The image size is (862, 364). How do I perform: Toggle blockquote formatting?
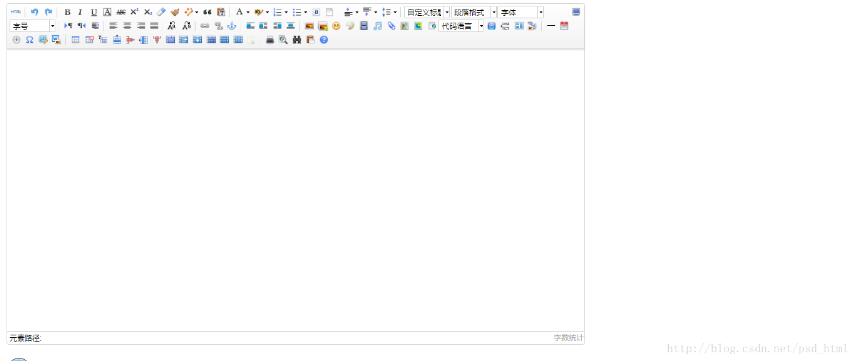tap(207, 12)
